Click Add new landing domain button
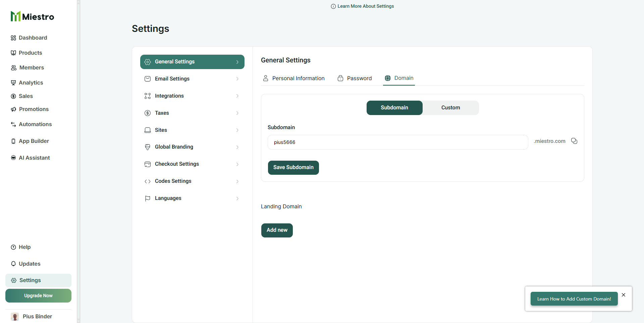The image size is (644, 323). pyautogui.click(x=277, y=230)
